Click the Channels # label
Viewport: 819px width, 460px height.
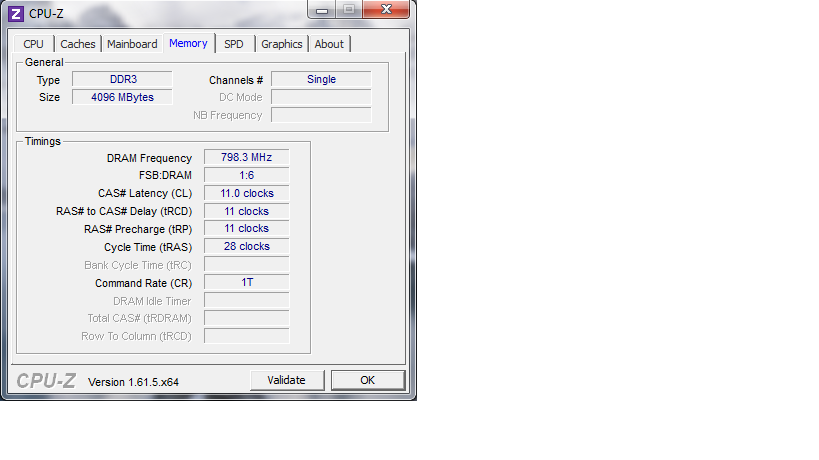pos(236,80)
